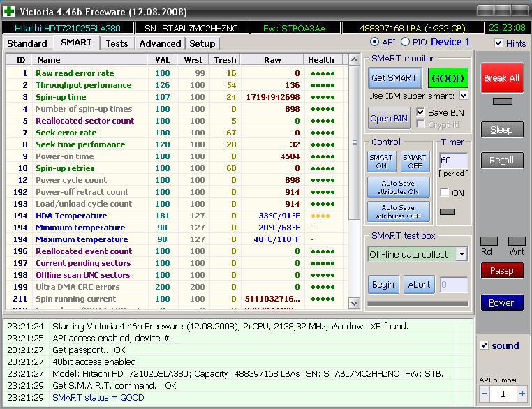This screenshot has height=409, width=532.
Task: Toggle the sound checkbox
Action: [x=485, y=345]
